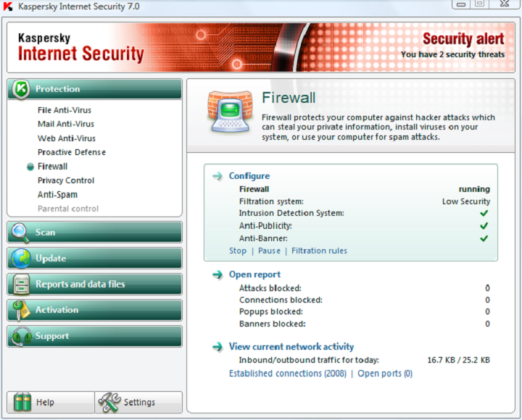Open Reports and data files section
The width and height of the screenshot is (522, 420).
click(94, 285)
